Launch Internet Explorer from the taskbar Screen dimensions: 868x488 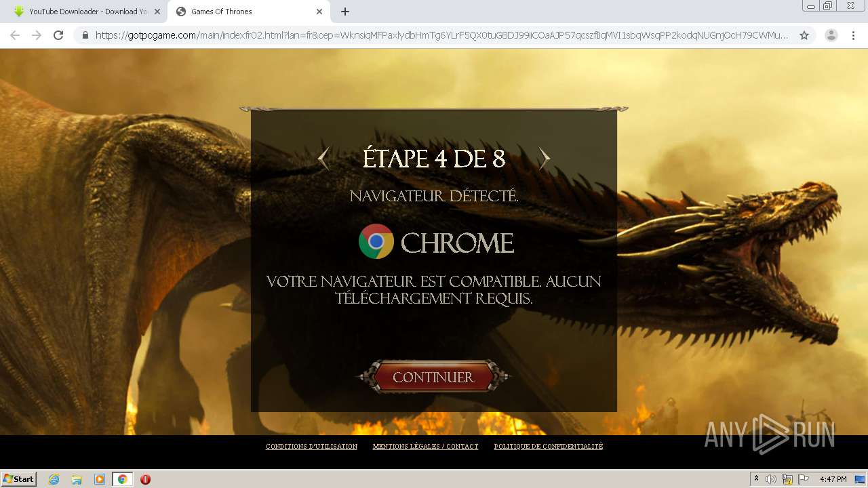[x=54, y=479]
